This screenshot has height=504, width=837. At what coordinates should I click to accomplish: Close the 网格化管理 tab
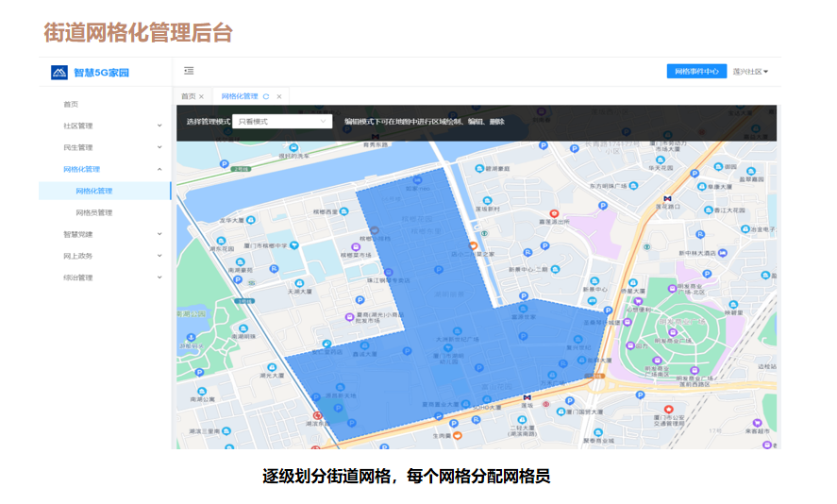click(x=279, y=96)
